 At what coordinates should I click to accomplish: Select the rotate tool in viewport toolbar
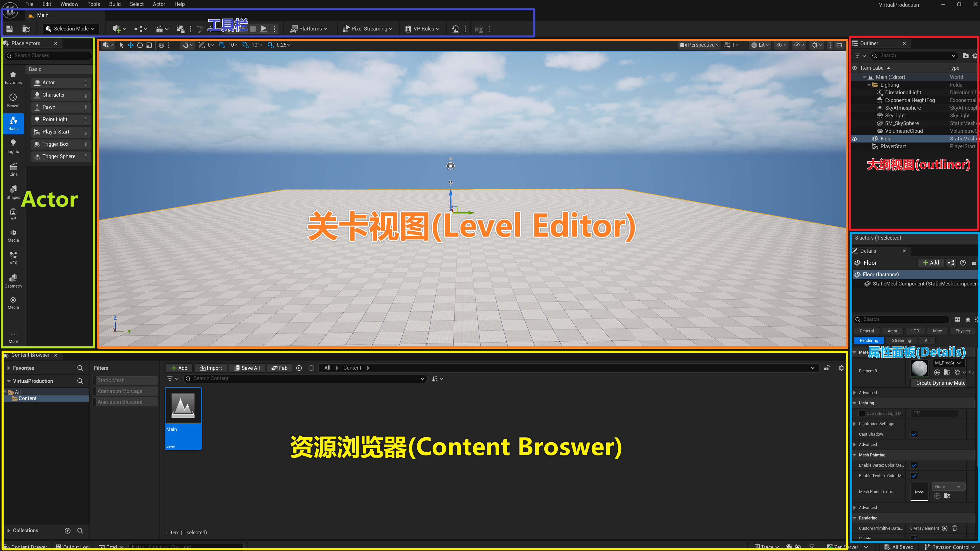click(x=140, y=45)
